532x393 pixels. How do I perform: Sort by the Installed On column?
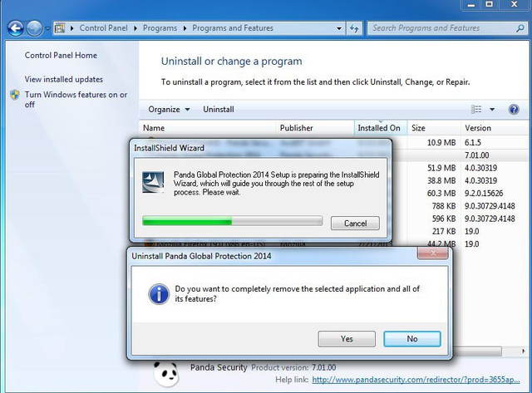381,128
